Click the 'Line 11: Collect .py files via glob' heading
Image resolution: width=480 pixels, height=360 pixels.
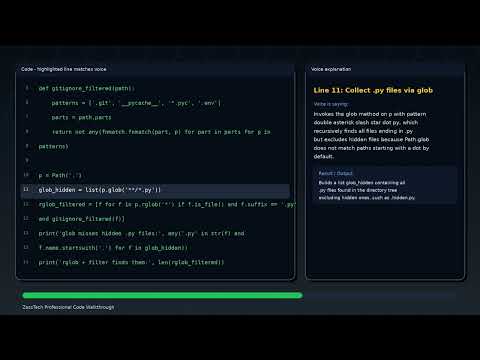[373, 90]
